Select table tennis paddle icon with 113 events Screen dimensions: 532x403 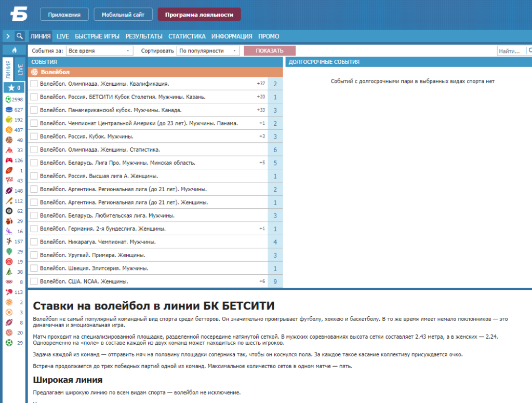coord(9,292)
